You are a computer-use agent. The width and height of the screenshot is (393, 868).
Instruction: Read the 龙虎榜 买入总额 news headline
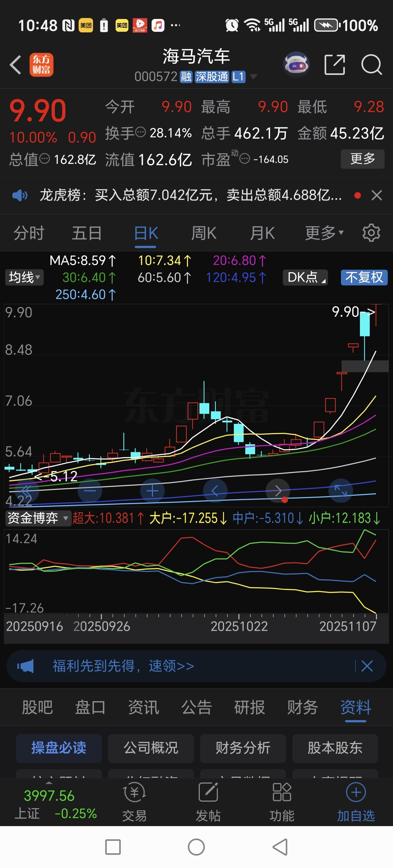[x=191, y=195]
